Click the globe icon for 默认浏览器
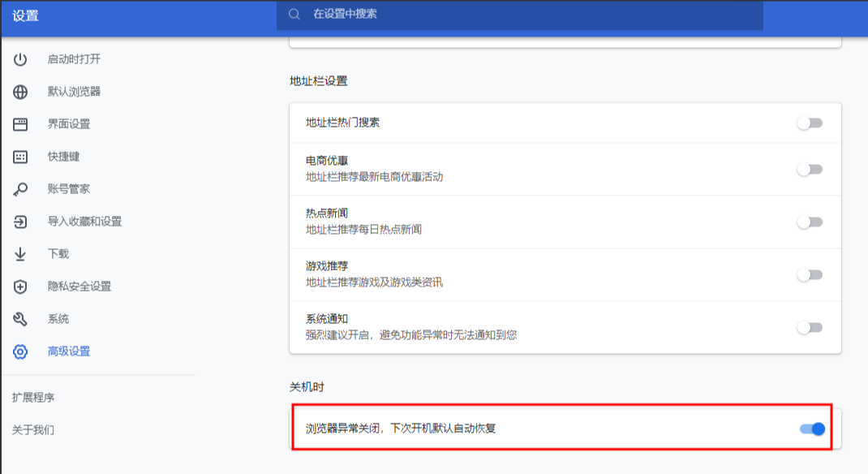Image resolution: width=868 pixels, height=474 pixels. pyautogui.click(x=20, y=92)
